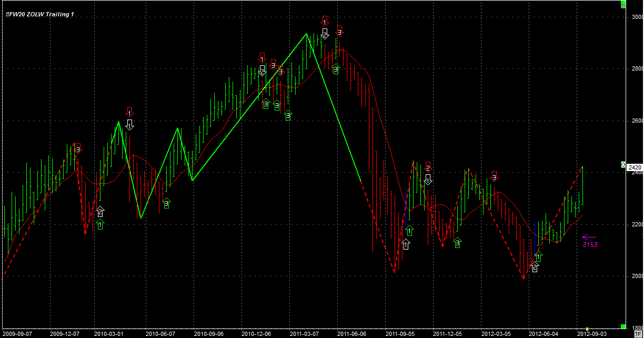
Task: Click the 2800 price level on the axis
Action: [637, 69]
